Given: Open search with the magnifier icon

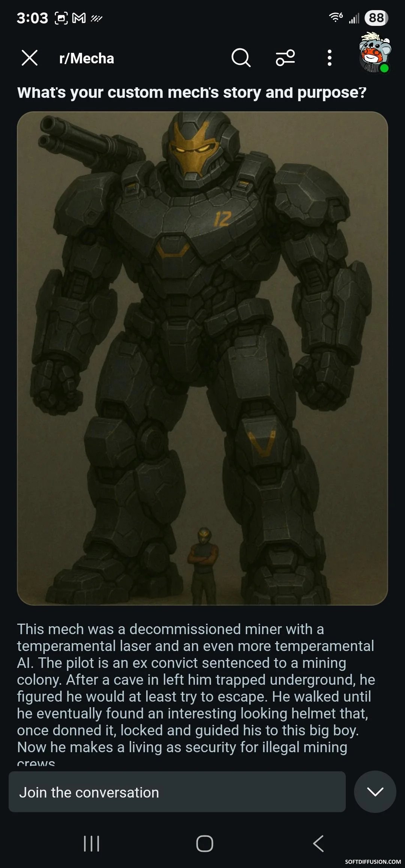Looking at the screenshot, I should click(x=241, y=58).
